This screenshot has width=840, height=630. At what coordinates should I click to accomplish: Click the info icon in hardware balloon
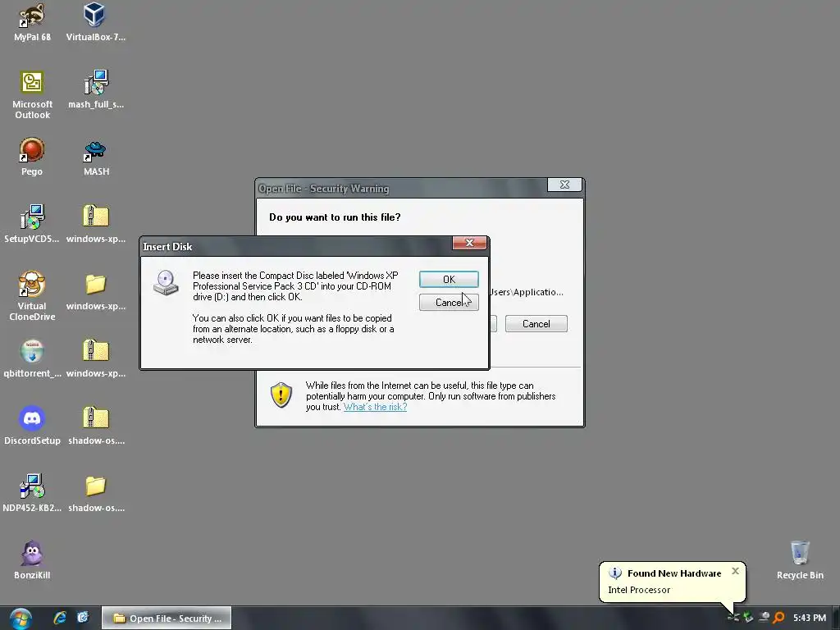(x=615, y=573)
